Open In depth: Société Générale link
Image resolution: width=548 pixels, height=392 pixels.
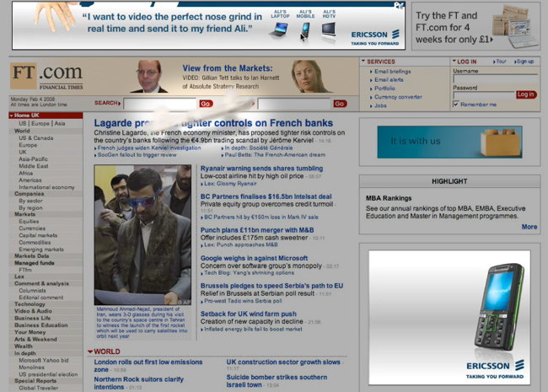click(259, 148)
